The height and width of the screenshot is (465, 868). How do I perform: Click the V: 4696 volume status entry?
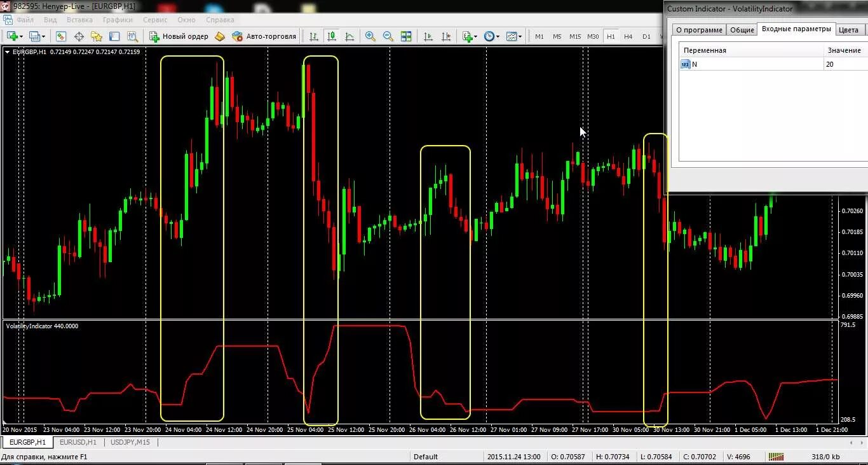739,457
